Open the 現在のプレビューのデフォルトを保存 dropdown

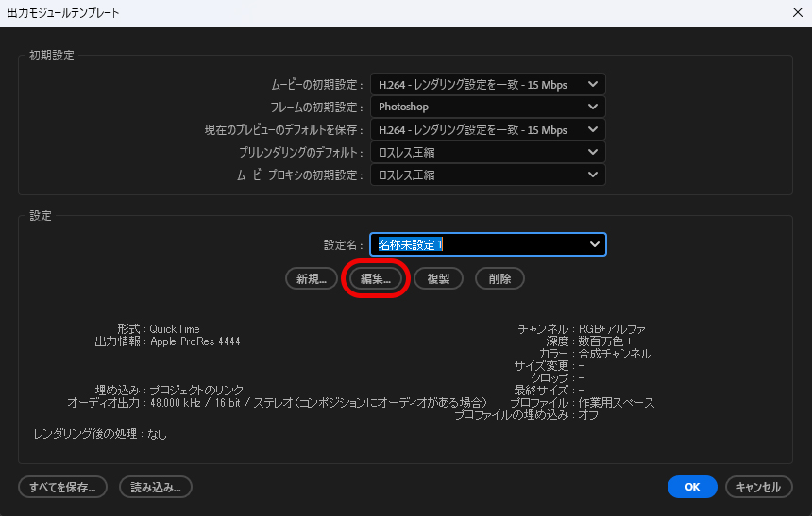(487, 130)
